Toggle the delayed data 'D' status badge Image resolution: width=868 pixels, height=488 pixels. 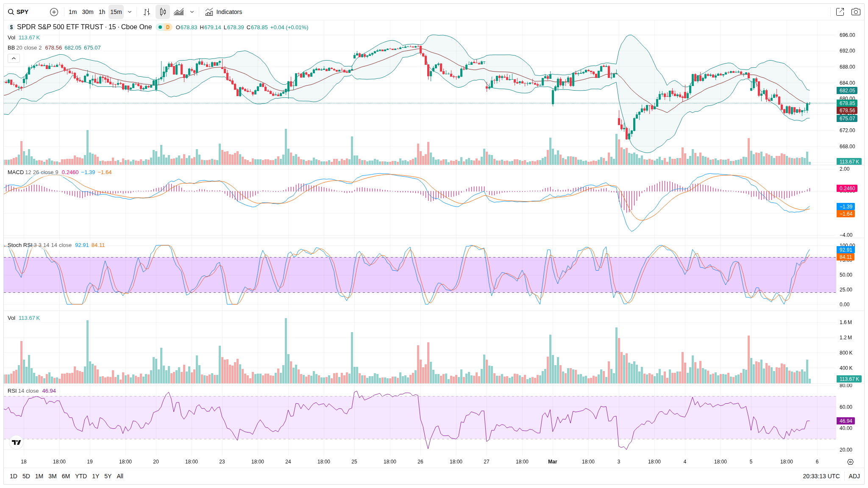(x=168, y=27)
